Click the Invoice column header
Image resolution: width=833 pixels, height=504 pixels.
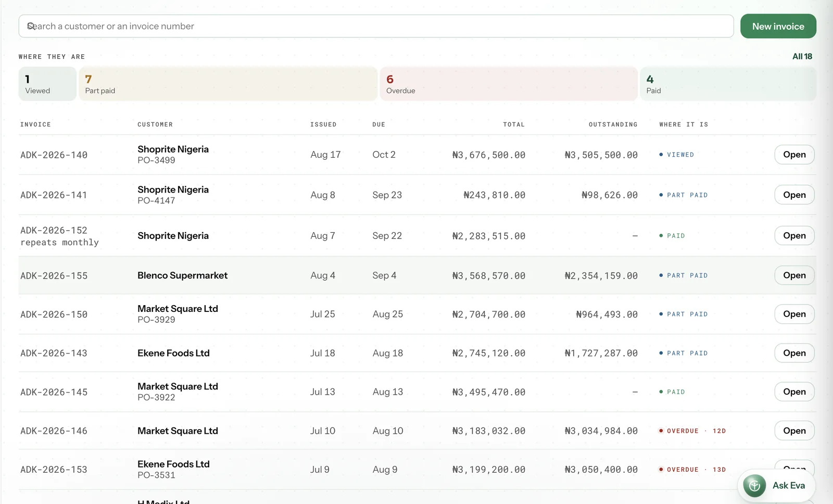pos(35,124)
